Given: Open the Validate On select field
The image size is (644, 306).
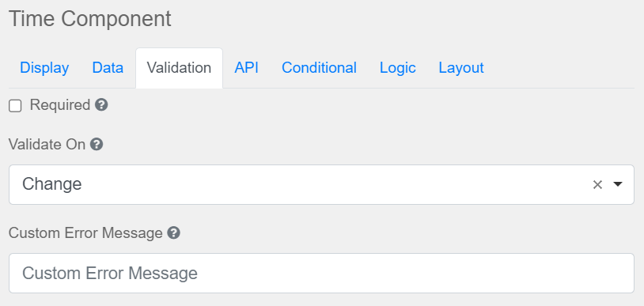Looking at the screenshot, I should [321, 184].
